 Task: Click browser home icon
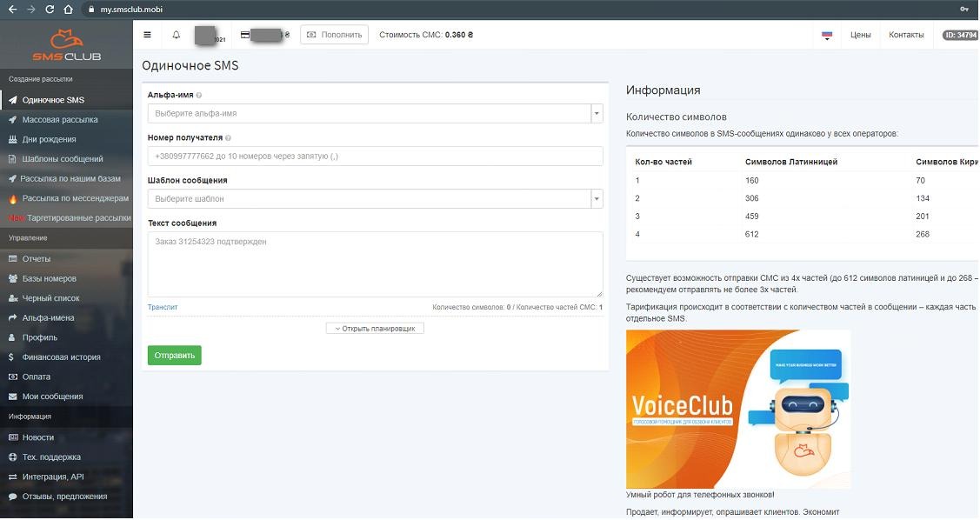click(x=68, y=10)
